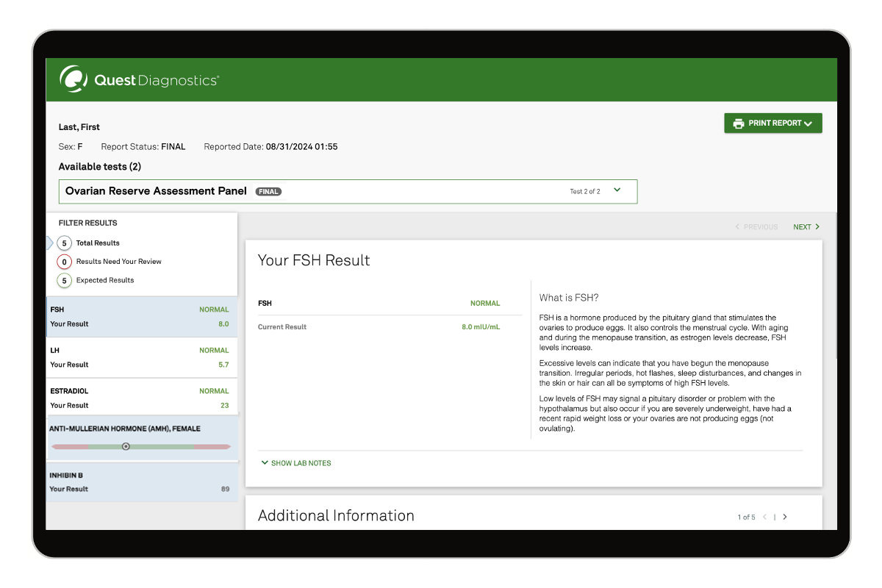Select the Expected Results filter
The height and width of the screenshot is (588, 882).
pos(104,280)
